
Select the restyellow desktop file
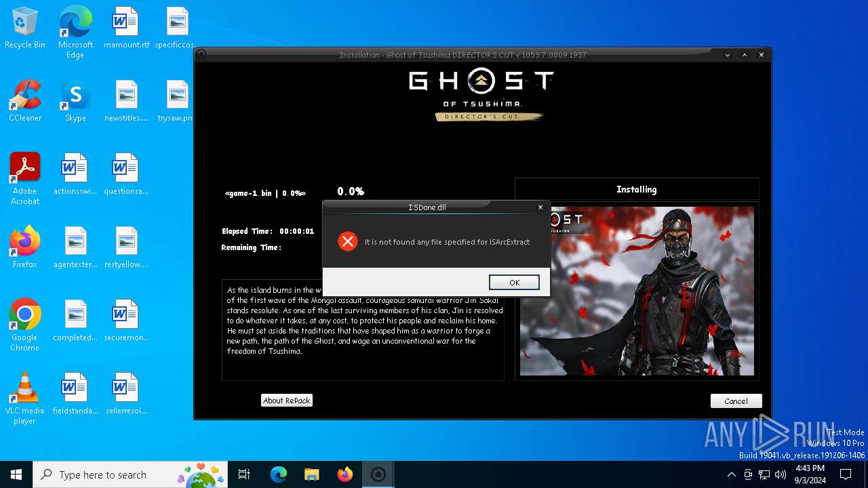coord(126,248)
